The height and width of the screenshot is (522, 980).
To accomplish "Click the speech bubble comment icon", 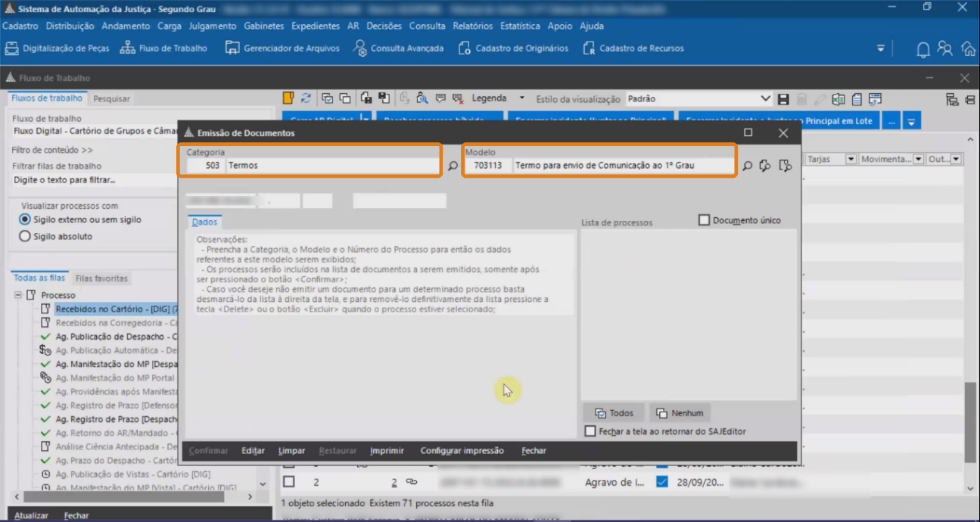I will [x=440, y=98].
